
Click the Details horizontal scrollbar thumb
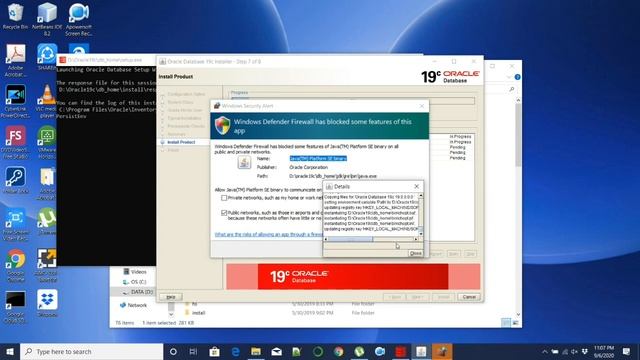[350, 239]
